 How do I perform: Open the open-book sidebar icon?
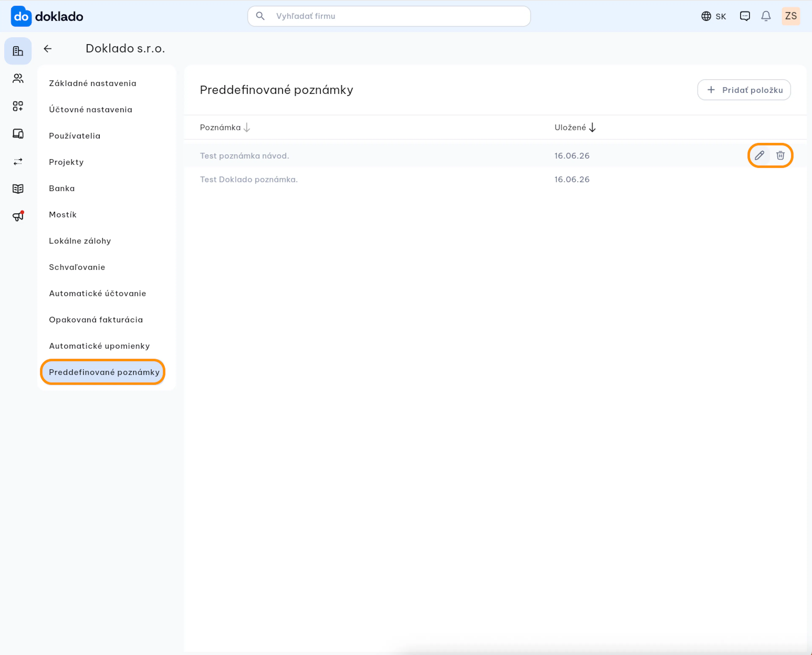click(18, 189)
